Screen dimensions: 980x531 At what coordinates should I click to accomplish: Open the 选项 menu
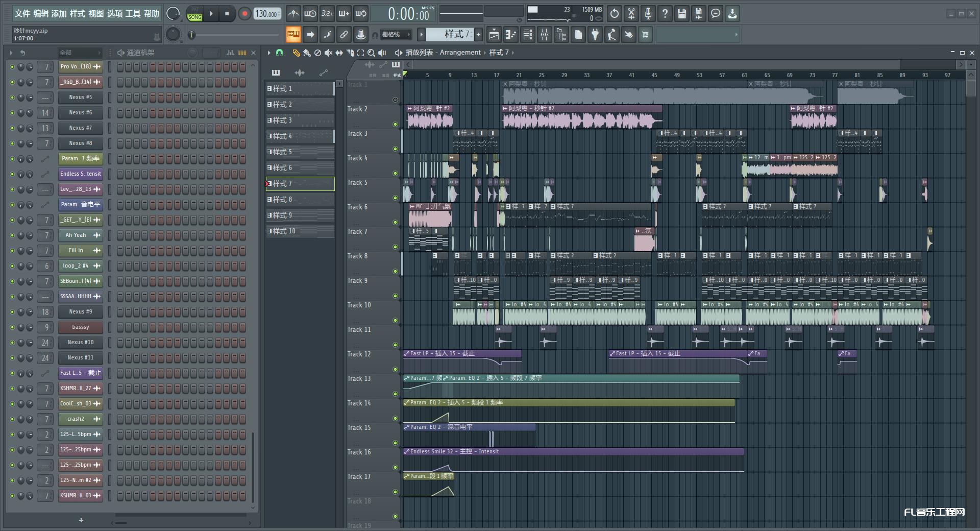[x=114, y=14]
